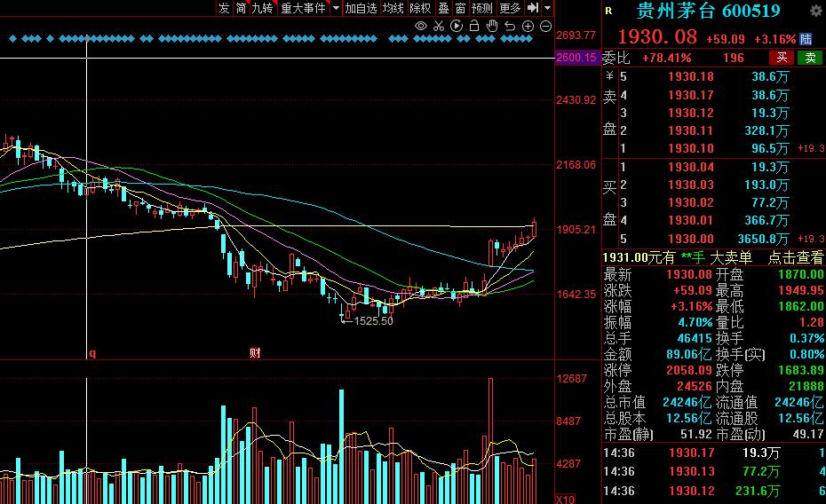Click the 涨停 value 2058.09
This screenshot has height=504, width=826.
(x=689, y=370)
